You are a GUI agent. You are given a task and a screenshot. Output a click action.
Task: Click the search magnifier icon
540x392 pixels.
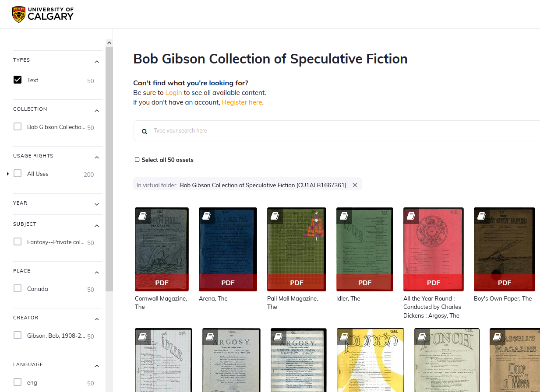pyautogui.click(x=145, y=131)
